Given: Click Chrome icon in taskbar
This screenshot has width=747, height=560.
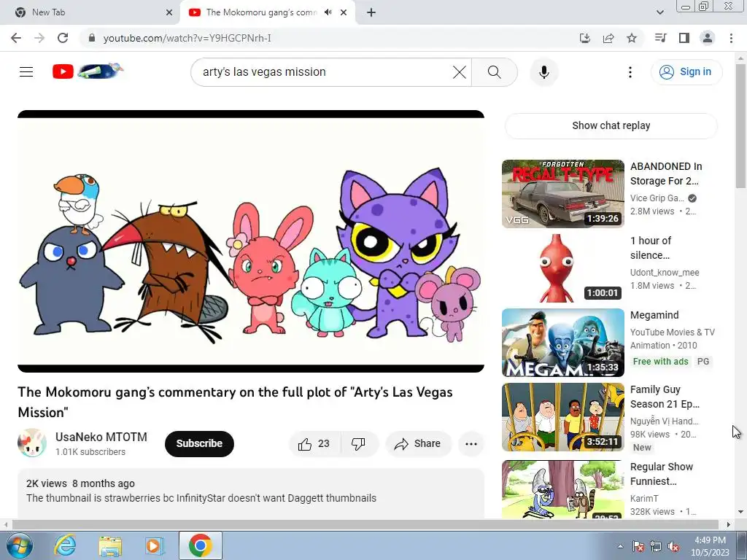Looking at the screenshot, I should (200, 545).
